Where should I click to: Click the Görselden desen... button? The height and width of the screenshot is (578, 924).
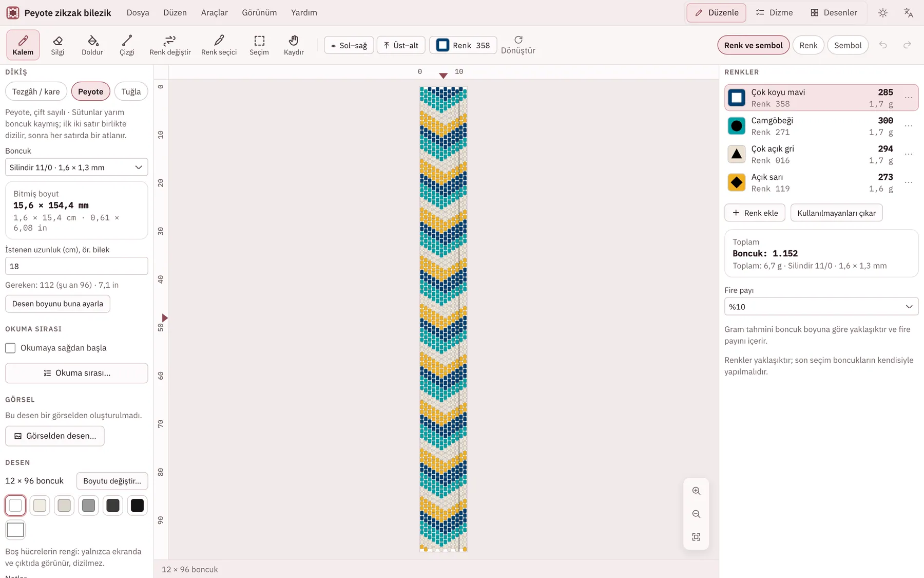point(55,436)
